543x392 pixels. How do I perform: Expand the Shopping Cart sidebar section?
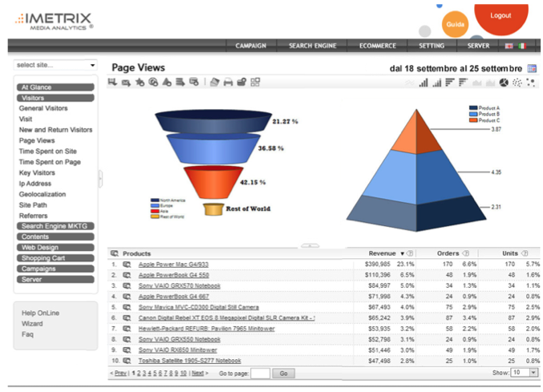click(55, 258)
